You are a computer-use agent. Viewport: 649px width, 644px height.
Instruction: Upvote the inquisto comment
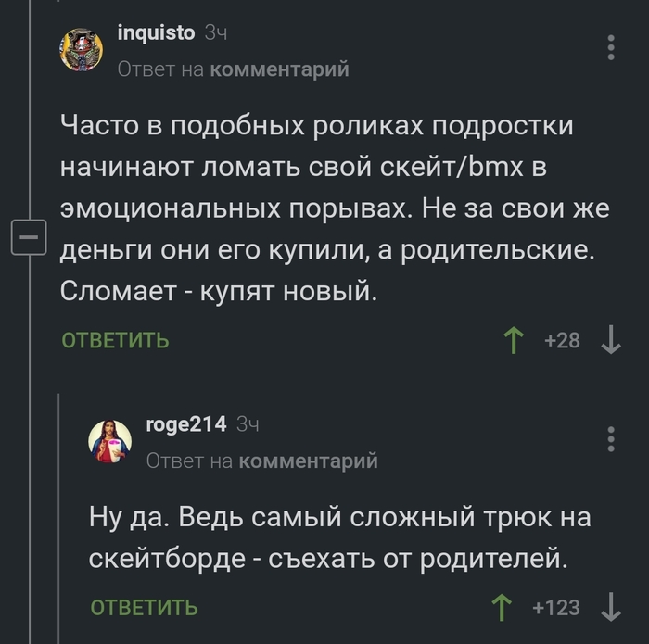513,341
